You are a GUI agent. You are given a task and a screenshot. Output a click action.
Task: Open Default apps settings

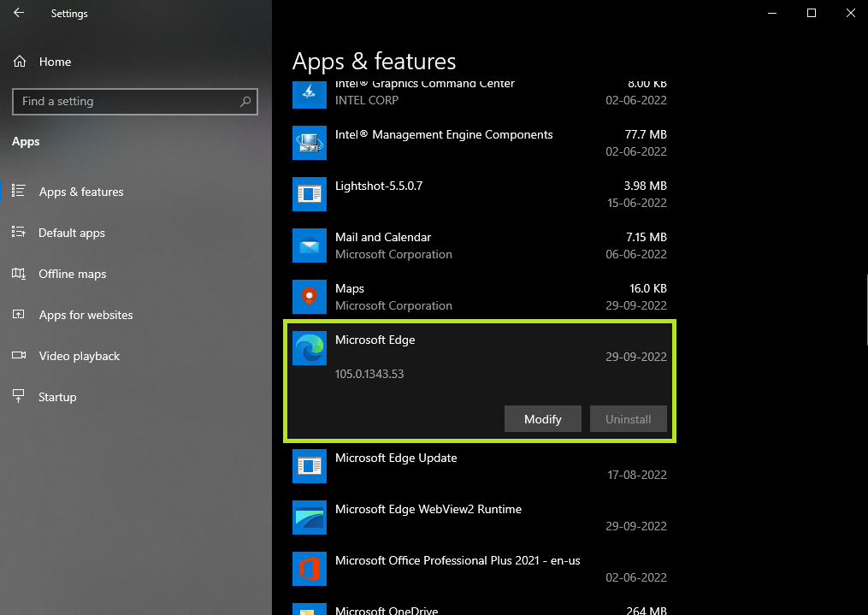(x=136, y=233)
